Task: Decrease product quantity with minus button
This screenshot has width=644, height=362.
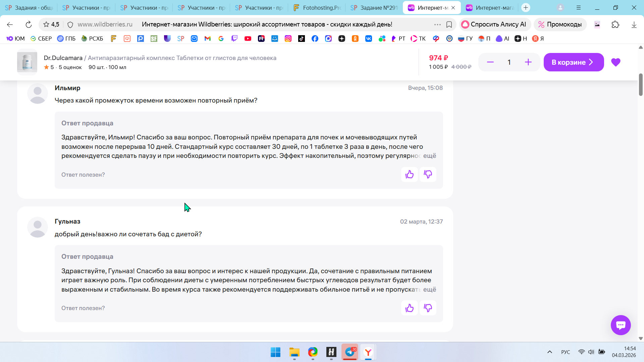Action: 490,62
